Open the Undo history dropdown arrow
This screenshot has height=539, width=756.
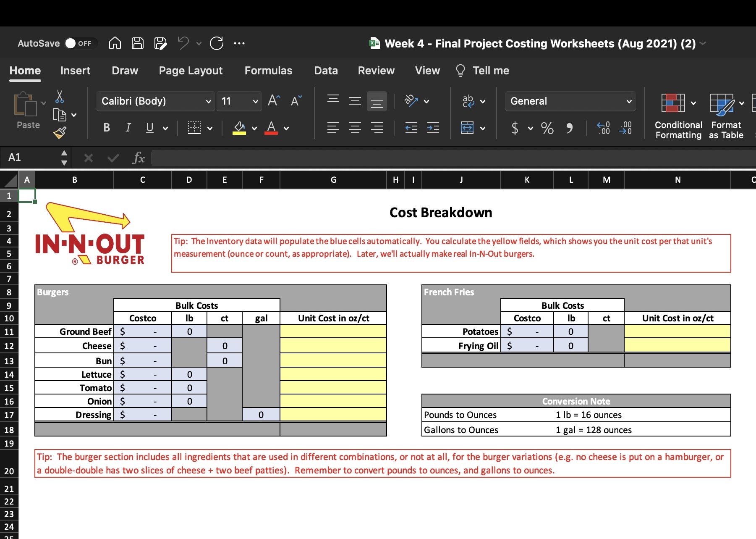click(199, 43)
